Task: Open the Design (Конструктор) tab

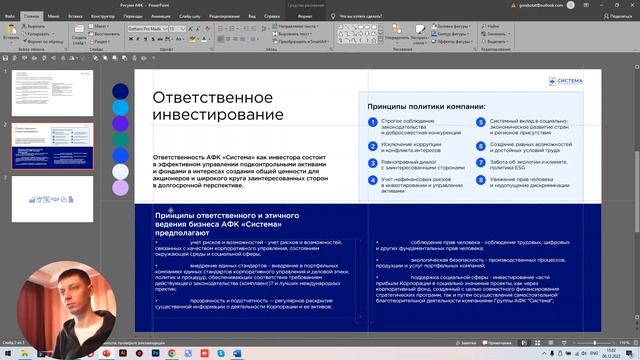Action: 103,16
